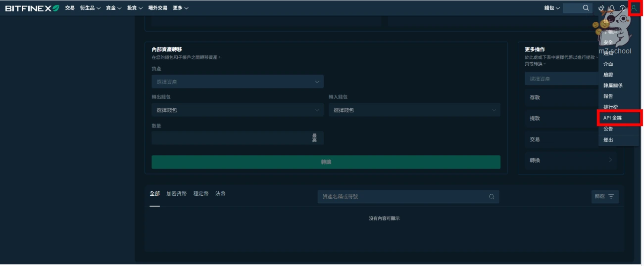Click the filter icon beside 篩選
Screen dimensions: 644x266
point(611,196)
